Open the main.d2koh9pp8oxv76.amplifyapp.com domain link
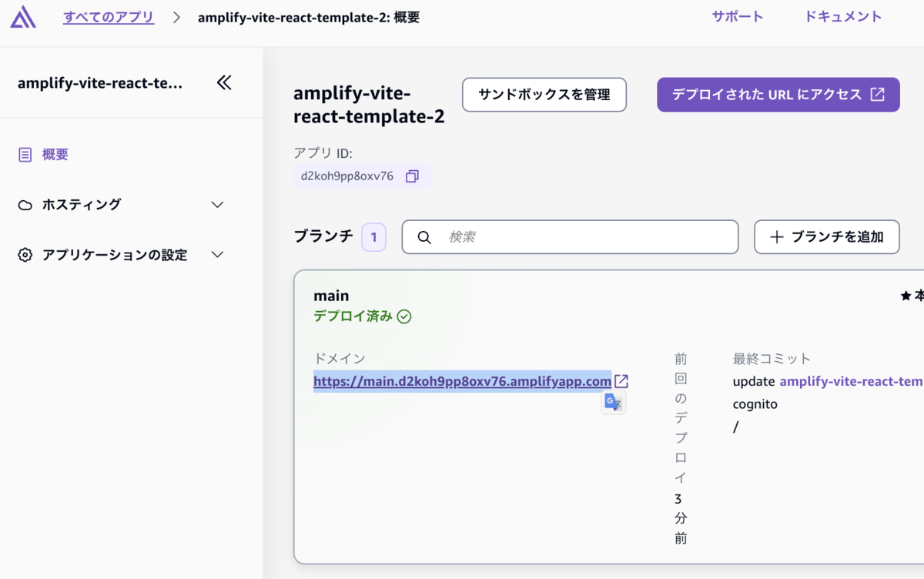The width and height of the screenshot is (924, 579). pos(462,381)
